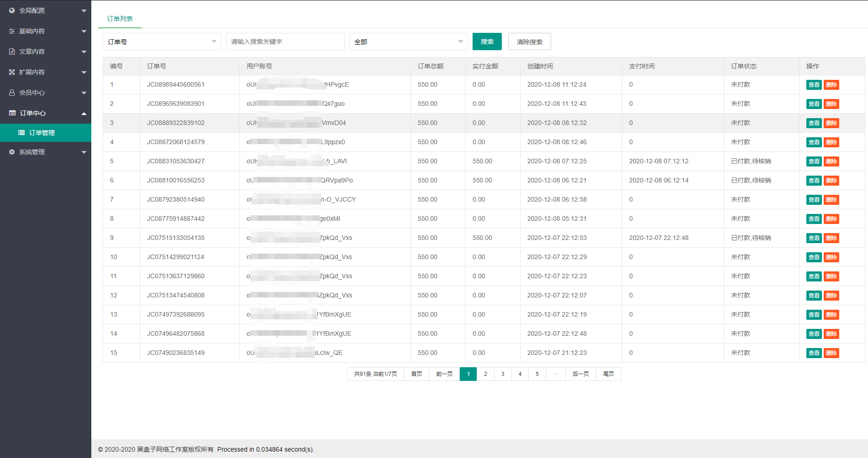Viewport: 868px width, 458px height.
Task: View order JC08810016556253
Action: (x=814, y=181)
